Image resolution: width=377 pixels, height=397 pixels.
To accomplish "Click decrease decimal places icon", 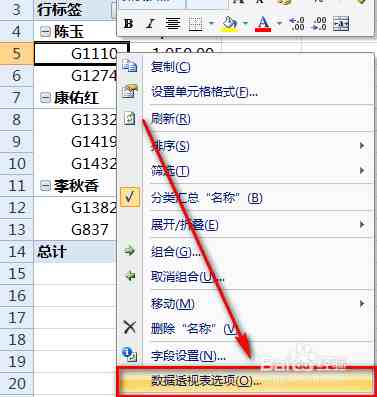I will tap(319, 24).
